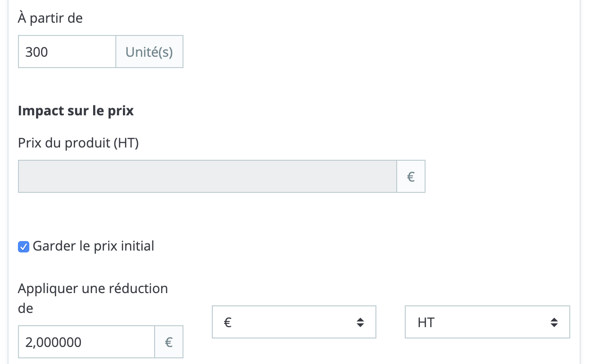Click the "Unité(s)" suffix box
The image size is (592, 364).
click(x=149, y=52)
